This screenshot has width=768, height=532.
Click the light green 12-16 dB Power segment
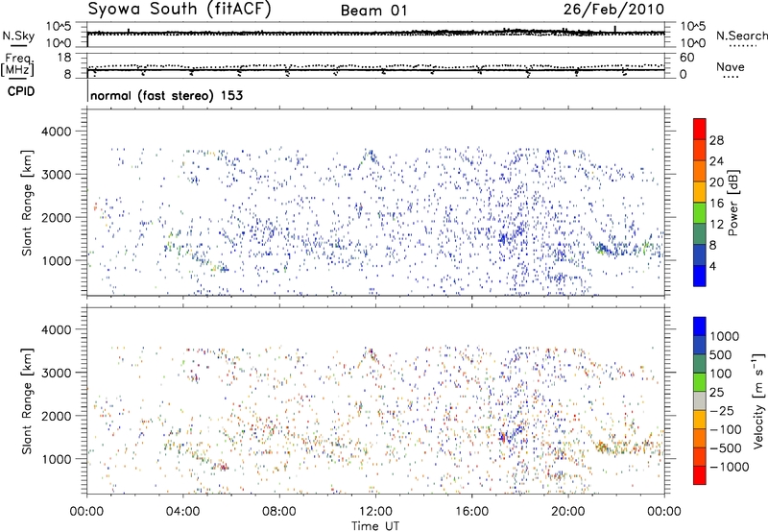tap(700, 213)
